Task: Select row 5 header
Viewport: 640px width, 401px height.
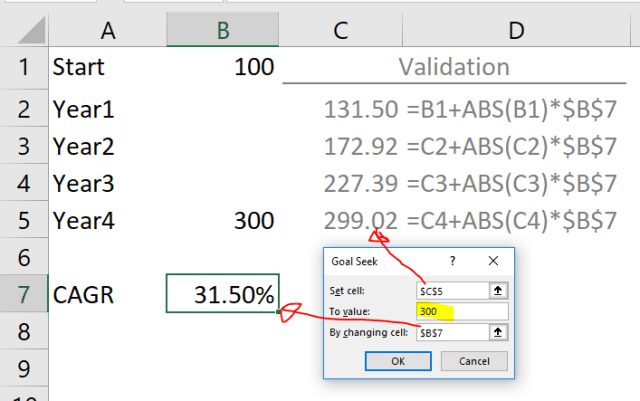Action: 24,221
